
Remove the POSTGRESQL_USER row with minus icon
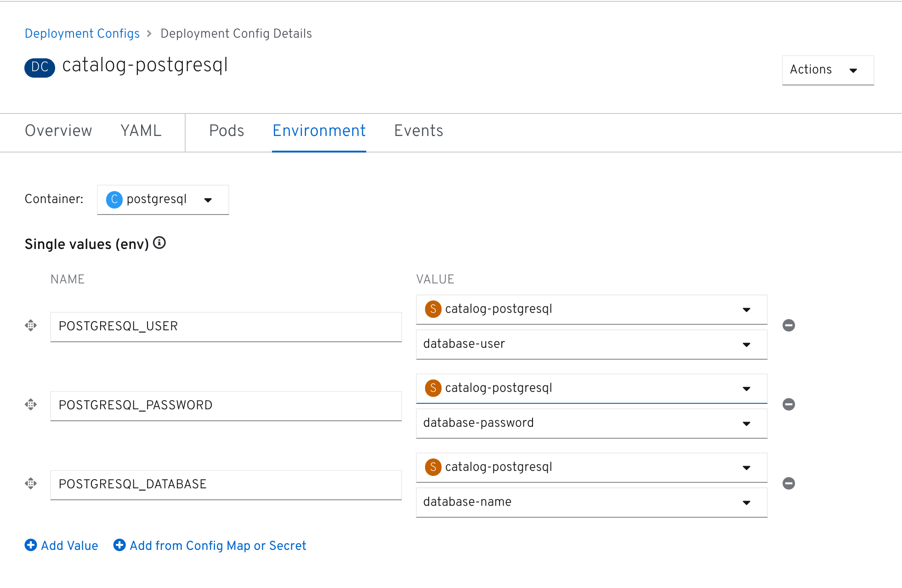789,325
